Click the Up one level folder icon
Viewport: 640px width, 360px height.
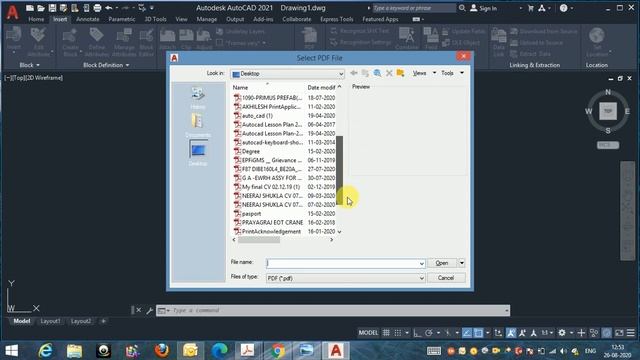tap(365, 73)
